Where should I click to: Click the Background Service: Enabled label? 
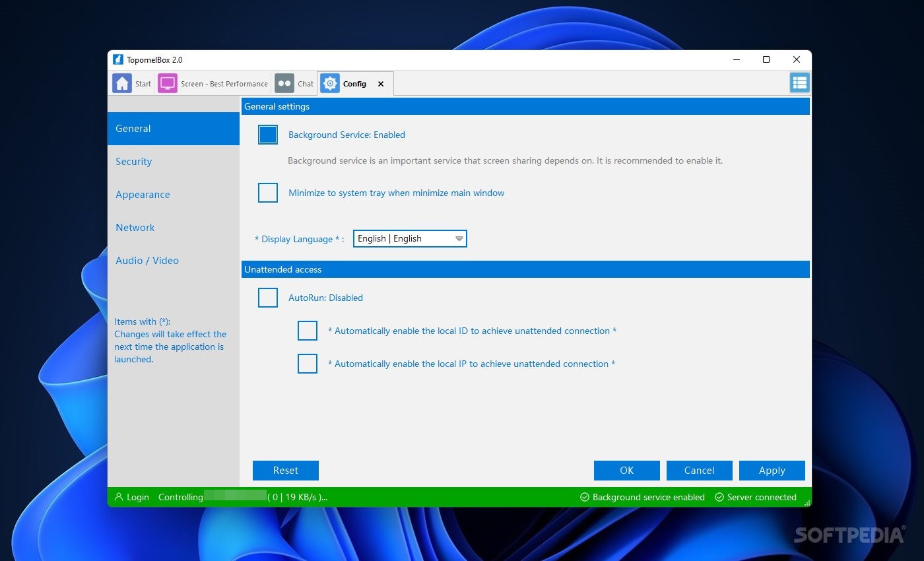point(346,135)
